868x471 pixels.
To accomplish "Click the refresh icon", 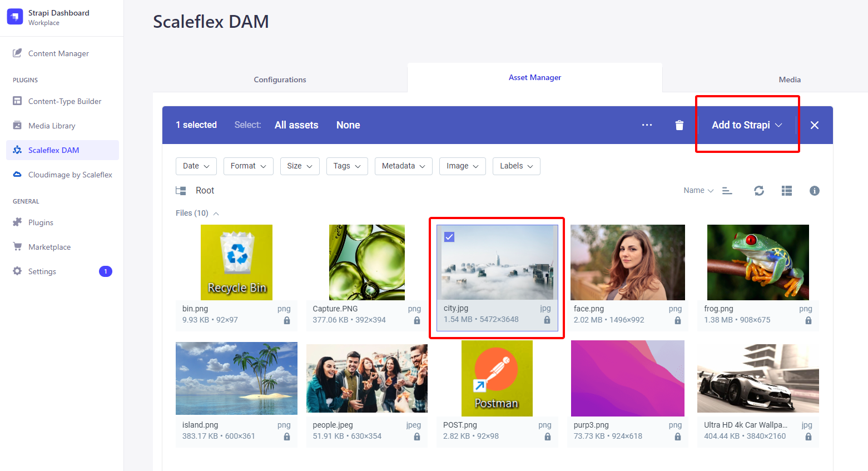I will pyautogui.click(x=759, y=191).
